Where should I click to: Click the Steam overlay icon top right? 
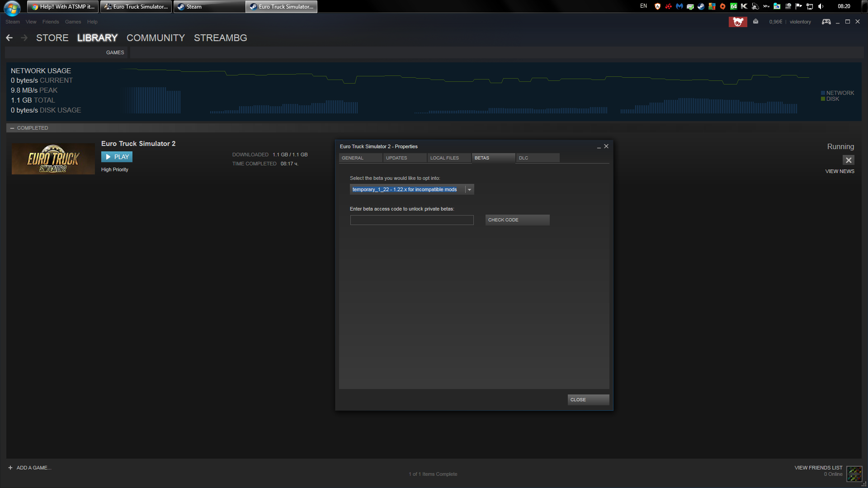click(x=827, y=21)
